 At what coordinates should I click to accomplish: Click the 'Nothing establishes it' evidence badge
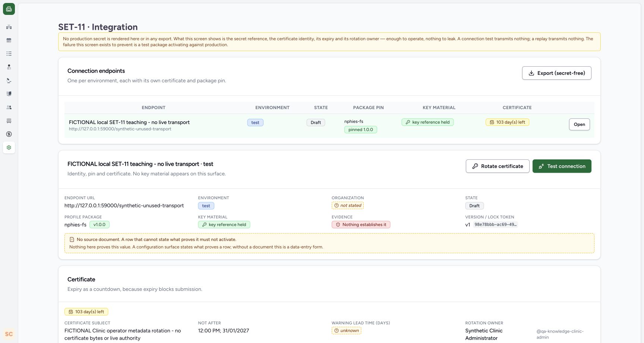(361, 225)
